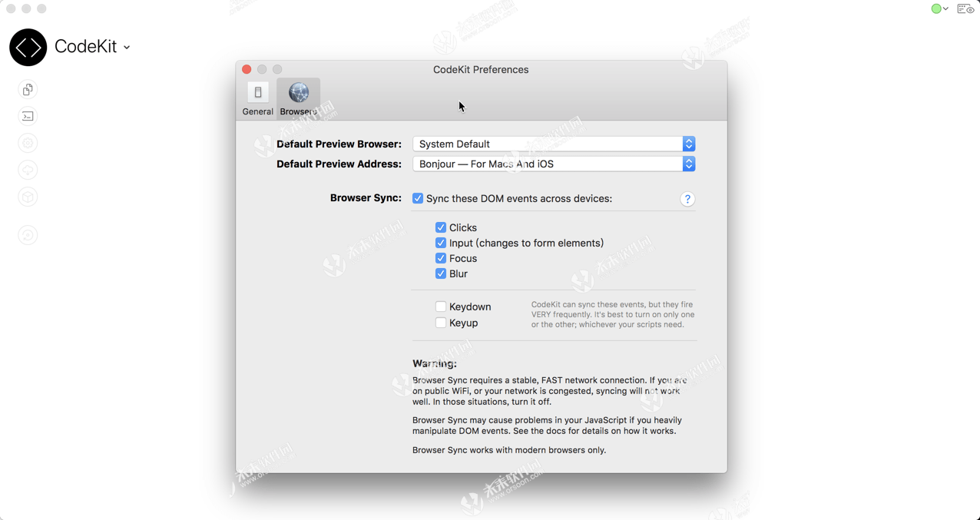
Task: Select the Terminal icon in the sidebar
Action: pos(27,116)
